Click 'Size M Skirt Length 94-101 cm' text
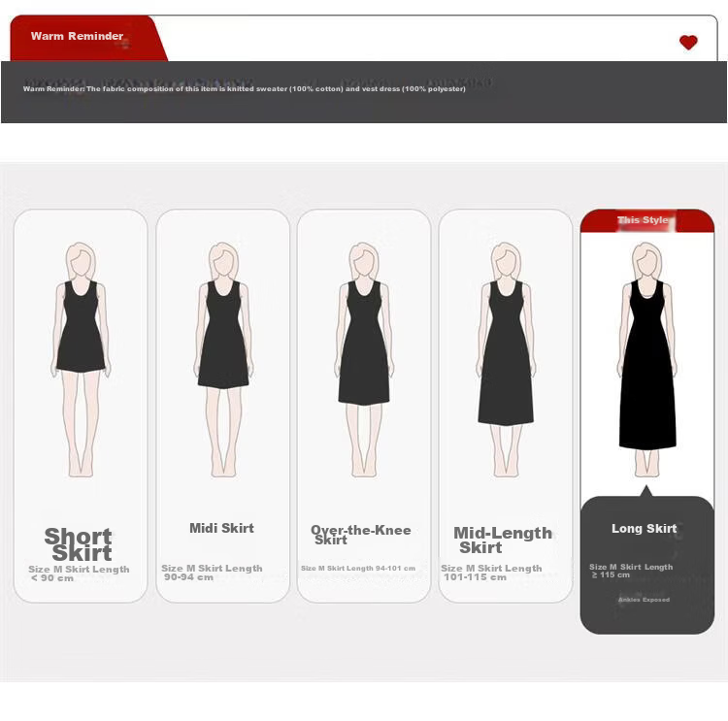The height and width of the screenshot is (721, 728). pos(358,568)
